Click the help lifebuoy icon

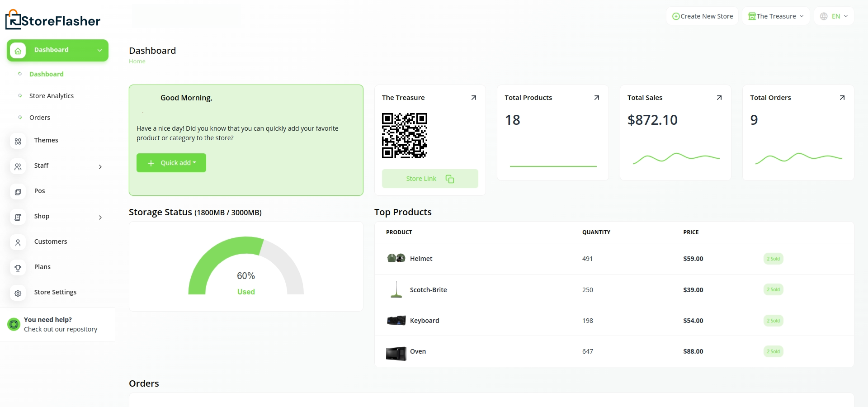pyautogui.click(x=14, y=324)
